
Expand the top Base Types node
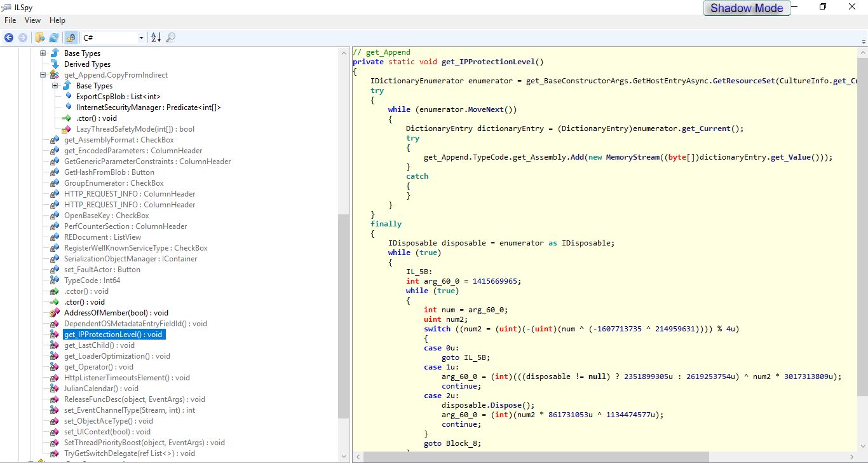coord(43,53)
